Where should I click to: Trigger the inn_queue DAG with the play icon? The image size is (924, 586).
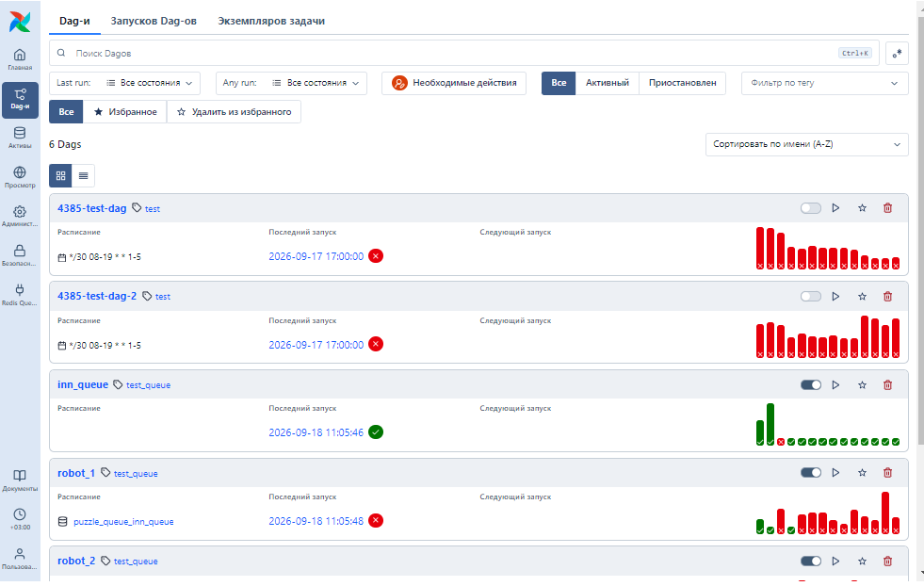[x=835, y=385]
